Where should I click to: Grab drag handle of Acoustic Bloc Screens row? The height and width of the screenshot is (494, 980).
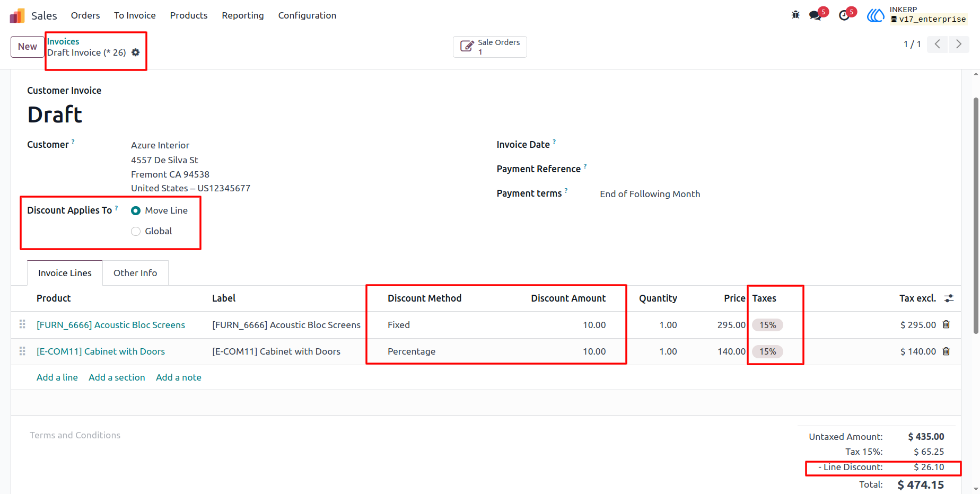[22, 324]
